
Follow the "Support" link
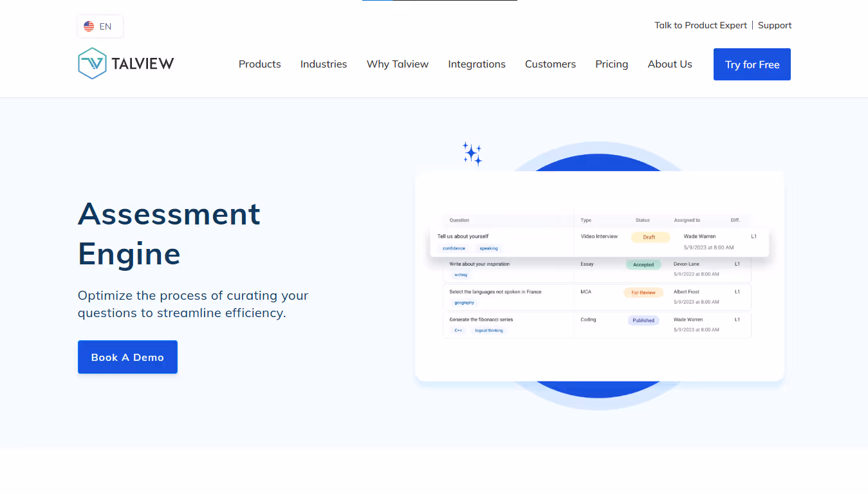(774, 25)
